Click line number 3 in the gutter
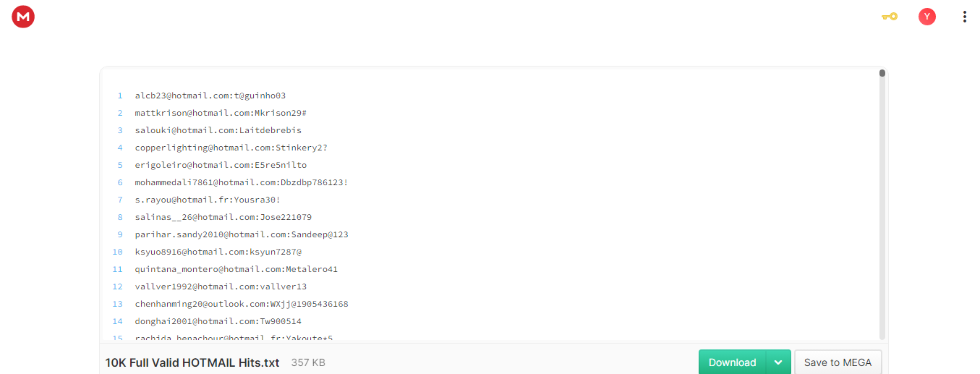980x374 pixels. pyautogui.click(x=120, y=130)
